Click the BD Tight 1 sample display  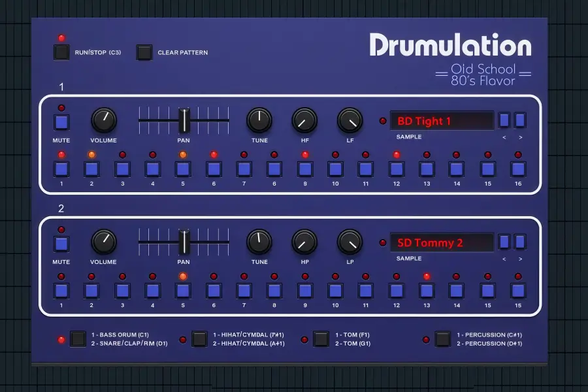pyautogui.click(x=442, y=121)
